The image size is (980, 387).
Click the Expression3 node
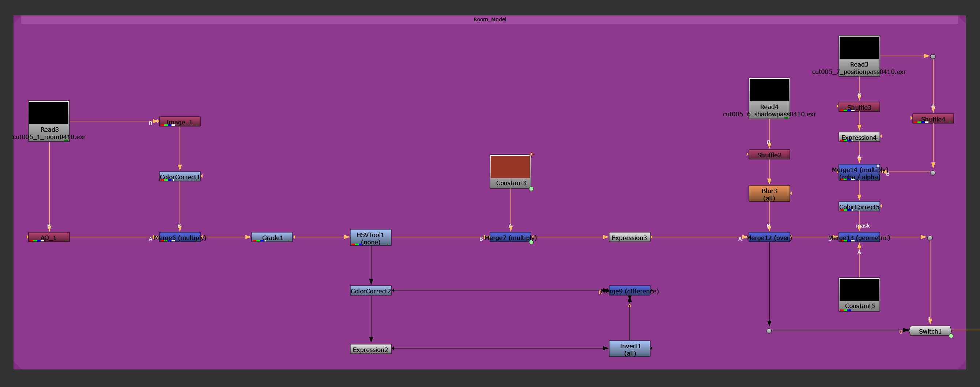(629, 237)
